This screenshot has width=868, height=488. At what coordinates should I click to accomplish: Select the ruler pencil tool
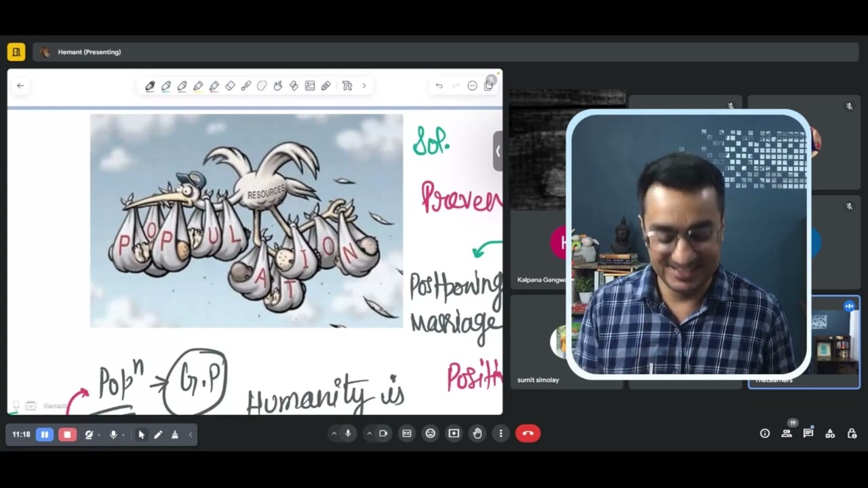pos(326,85)
